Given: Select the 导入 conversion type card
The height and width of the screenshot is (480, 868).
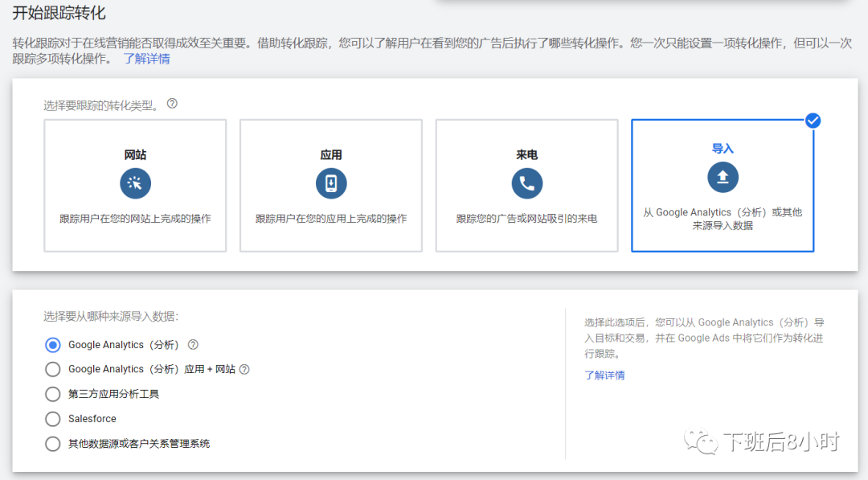Looking at the screenshot, I should click(x=723, y=185).
